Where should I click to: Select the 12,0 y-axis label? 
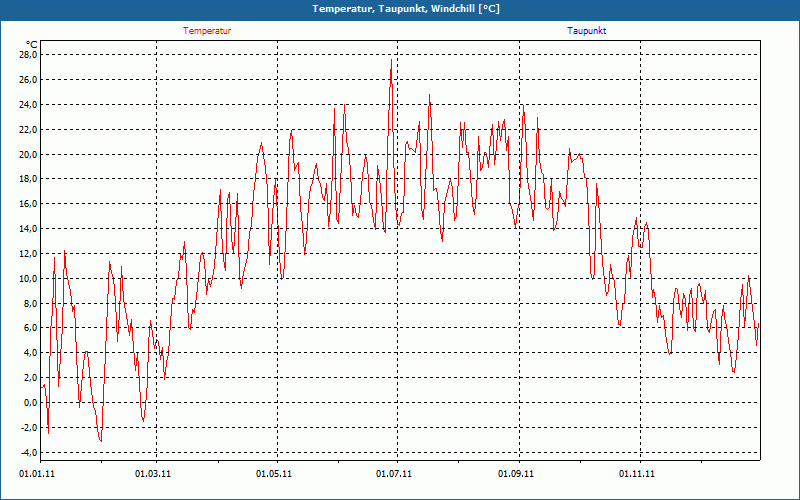tap(28, 254)
